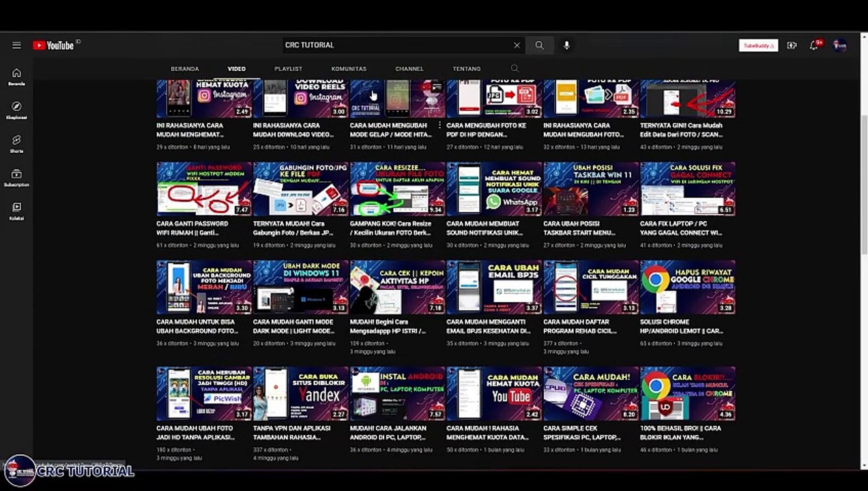Open the create video icon
This screenshot has width=868, height=491.
(x=792, y=46)
